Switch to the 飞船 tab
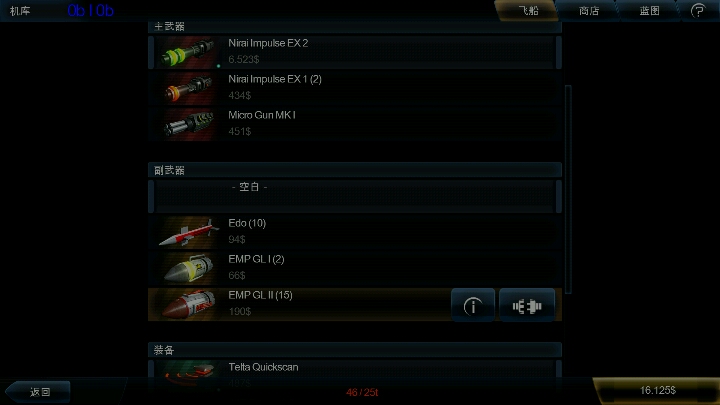 coord(528,11)
